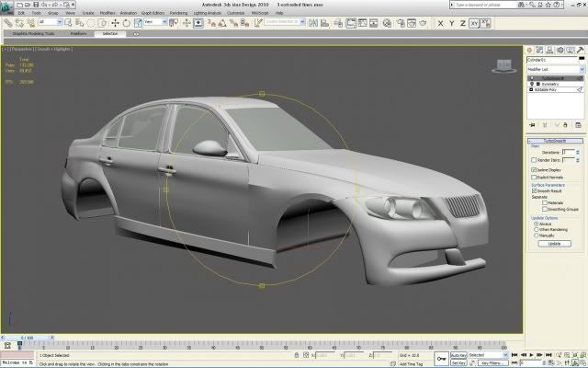
Task: Click the Render teapot icon
Action: tap(423, 23)
